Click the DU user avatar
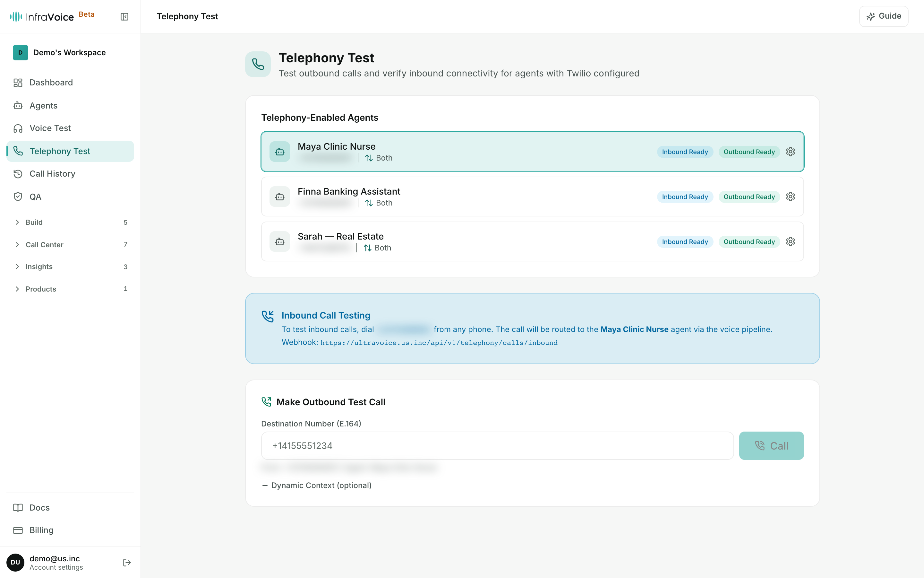The height and width of the screenshot is (578, 924). point(15,562)
